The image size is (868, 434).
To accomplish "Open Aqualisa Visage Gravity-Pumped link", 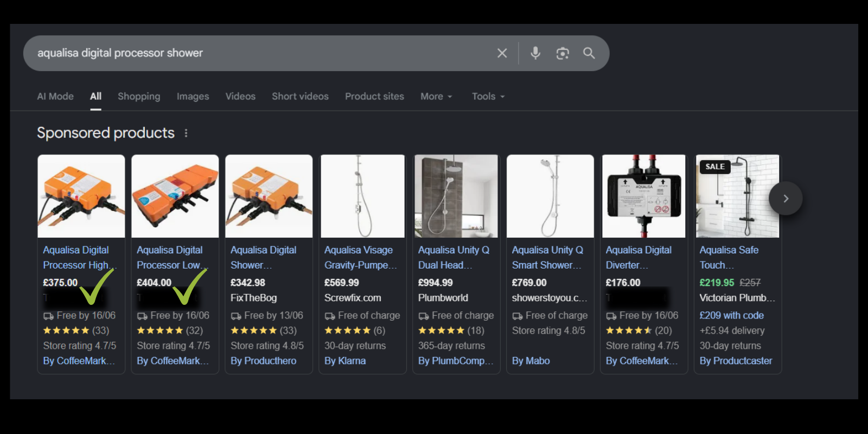I will tap(361, 258).
